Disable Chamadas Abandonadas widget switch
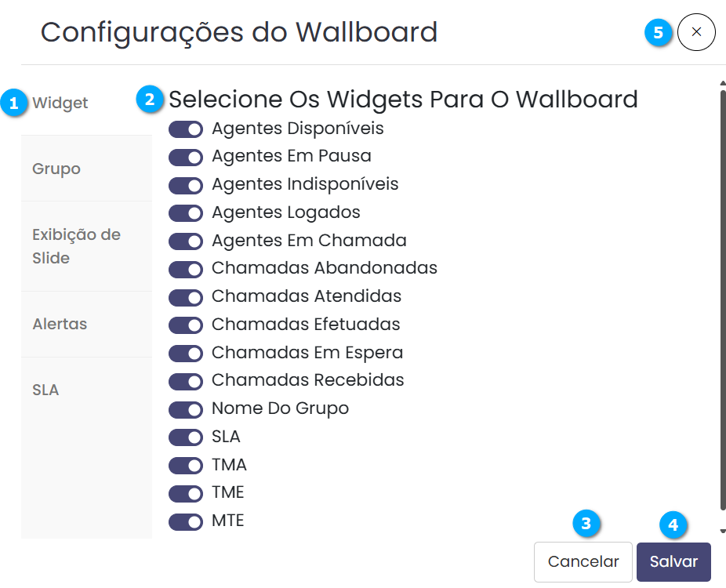The image size is (726, 588). coord(186,269)
